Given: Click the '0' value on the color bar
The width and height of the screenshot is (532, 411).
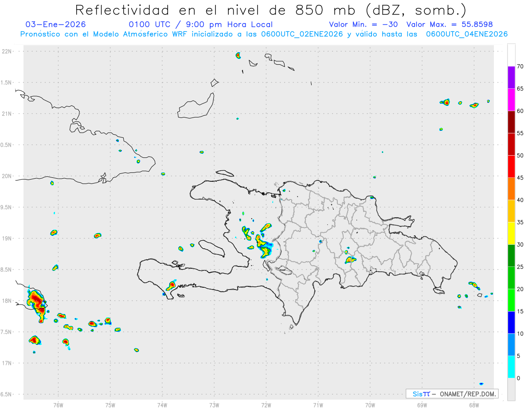Looking at the screenshot, I should pyautogui.click(x=519, y=378).
